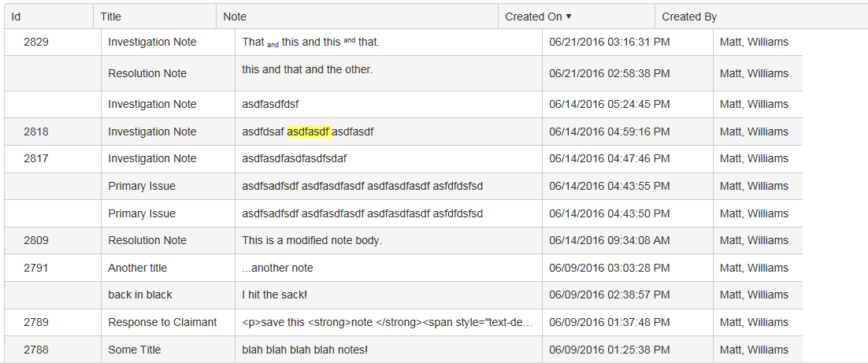Select the "I hit the sack!" note cell
This screenshot has width=868, height=363.
[285, 294]
